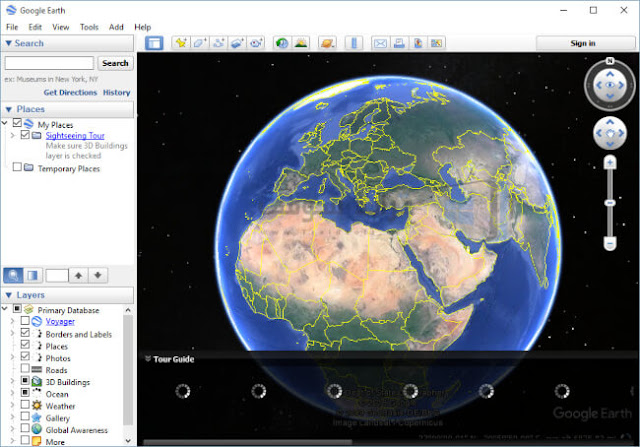Image resolution: width=640 pixels, height=447 pixels.
Task: Add a polygon from the toolbar
Action: point(199,43)
